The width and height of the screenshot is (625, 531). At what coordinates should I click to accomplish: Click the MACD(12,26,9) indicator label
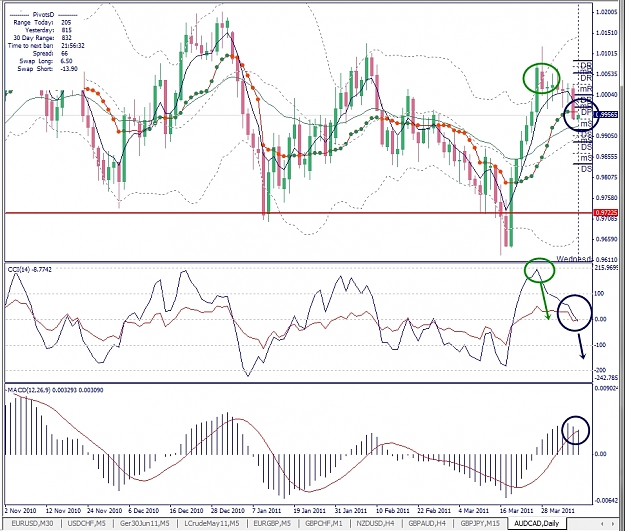coord(55,390)
